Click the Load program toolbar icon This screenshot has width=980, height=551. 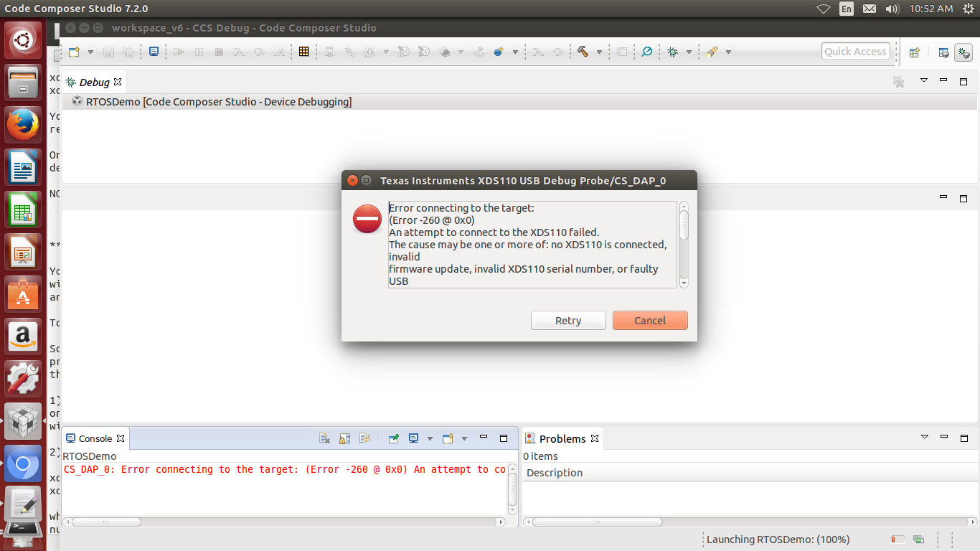(369, 52)
